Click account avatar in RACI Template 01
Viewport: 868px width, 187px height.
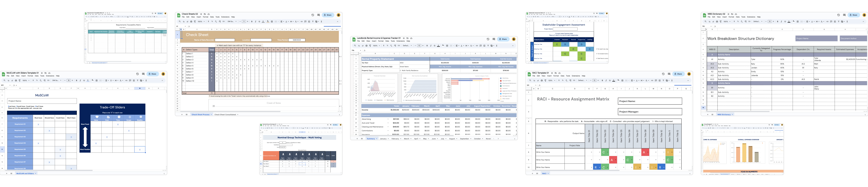tap(689, 74)
